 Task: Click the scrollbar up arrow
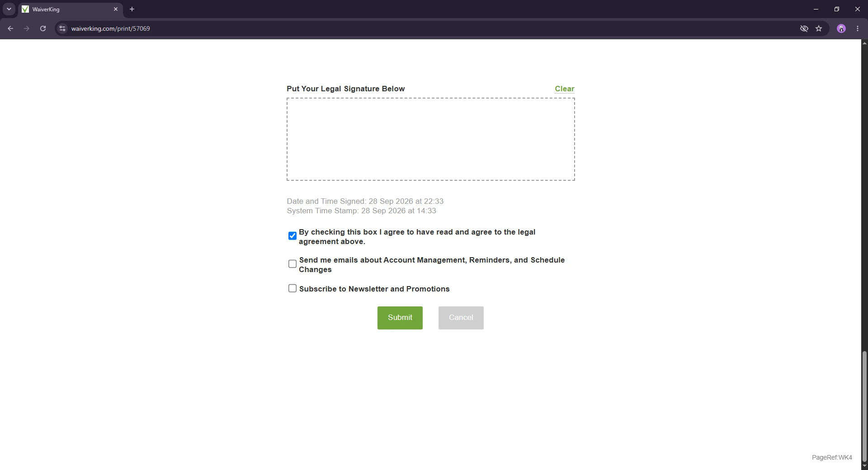click(x=864, y=43)
